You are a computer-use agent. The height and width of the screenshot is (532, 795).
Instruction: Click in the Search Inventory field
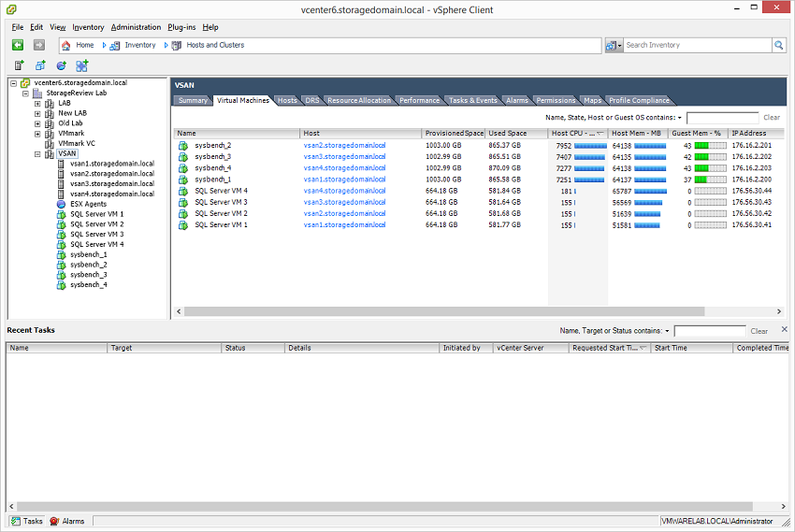point(698,45)
